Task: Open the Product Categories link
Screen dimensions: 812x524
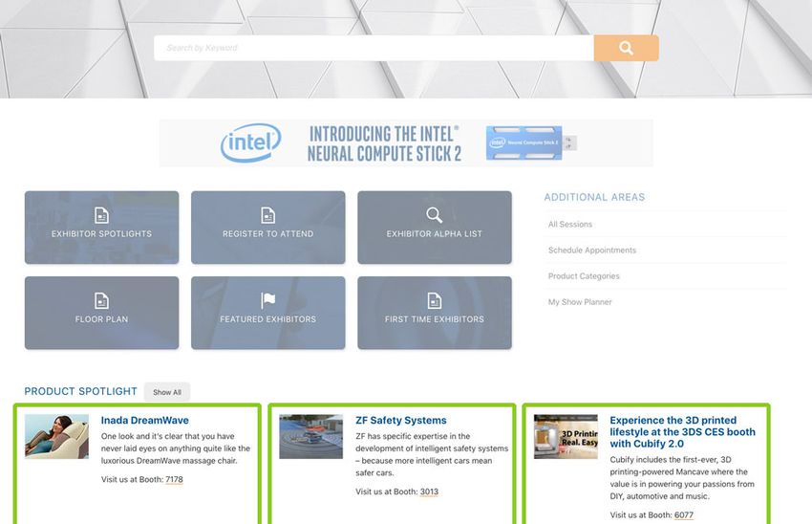Action: pyautogui.click(x=584, y=275)
